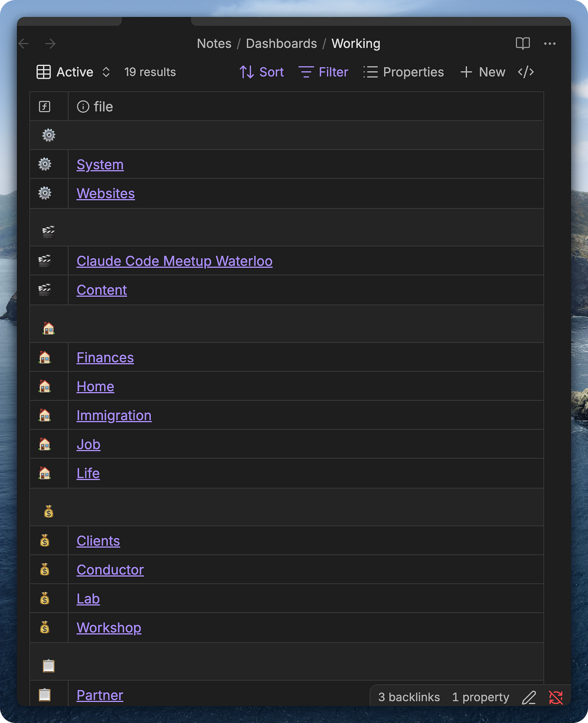Screen dimensions: 588x723
Task: Click money bag icon in Workshop row
Action: point(45,628)
